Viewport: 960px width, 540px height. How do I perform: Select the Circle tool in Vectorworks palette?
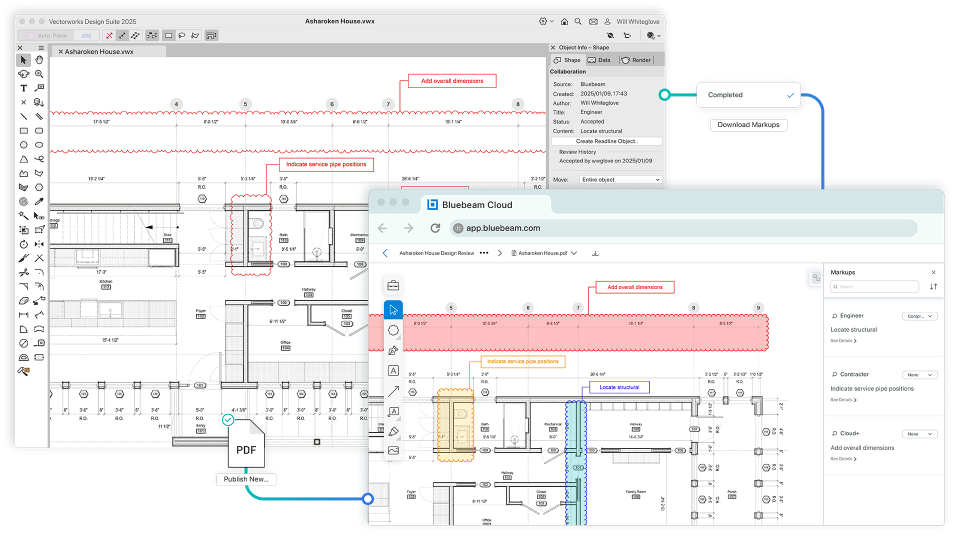point(23,145)
